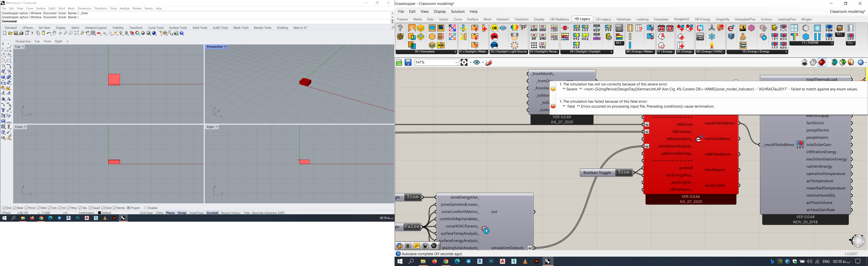Toggle the Vertex osnap checkbox

pos(115,208)
